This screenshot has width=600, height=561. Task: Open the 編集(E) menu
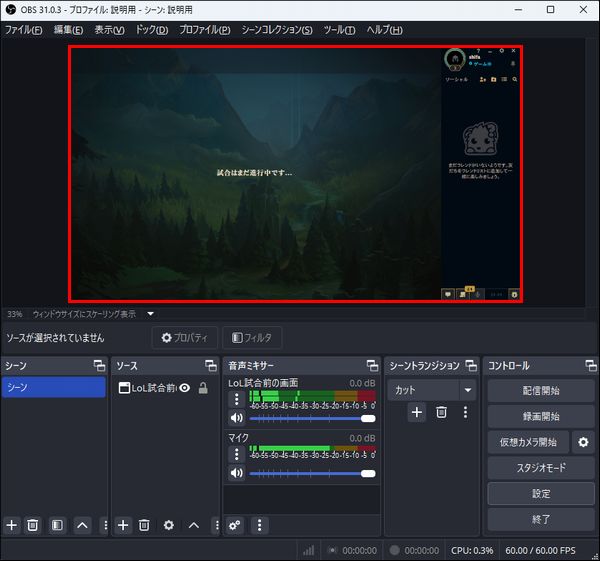[68, 29]
